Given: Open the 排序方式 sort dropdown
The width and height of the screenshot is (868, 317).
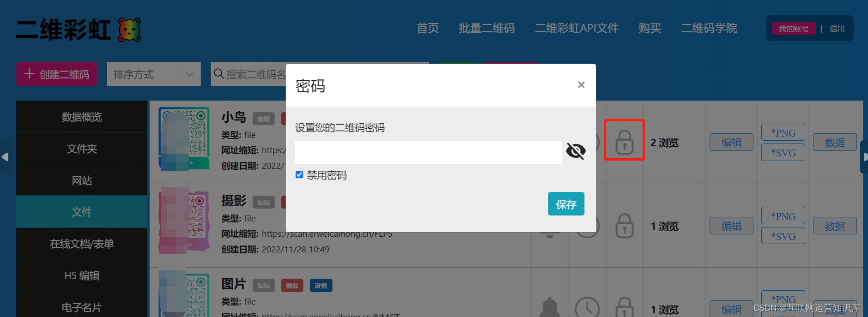Looking at the screenshot, I should point(154,74).
